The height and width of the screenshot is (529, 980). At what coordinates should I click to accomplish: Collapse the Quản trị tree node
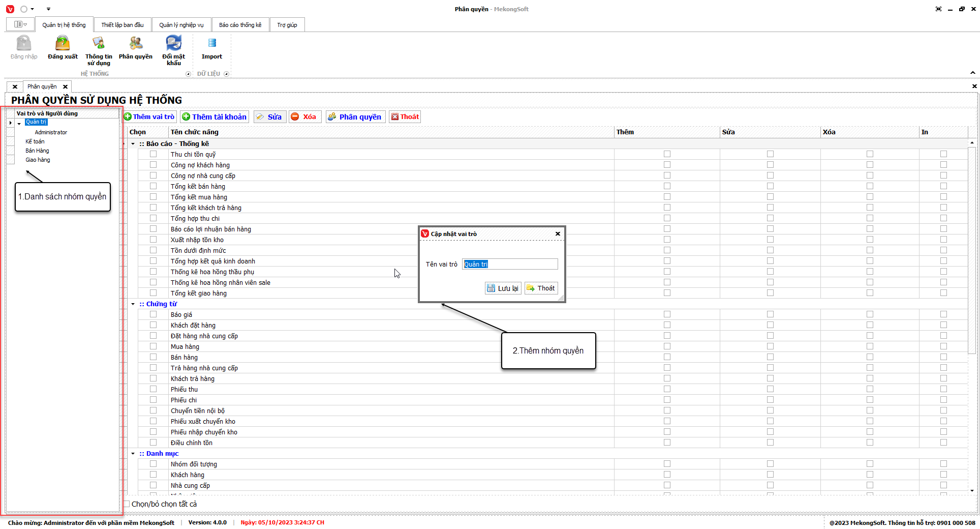click(x=19, y=123)
